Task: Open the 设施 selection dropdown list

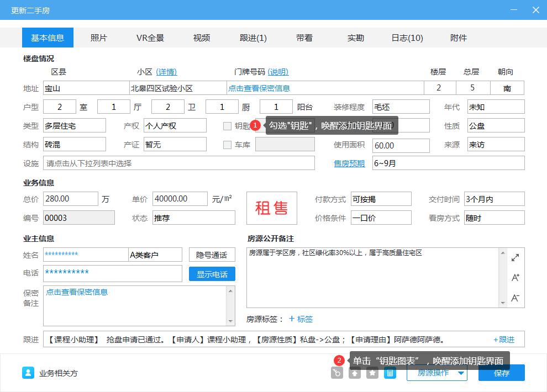Action: [x=178, y=163]
